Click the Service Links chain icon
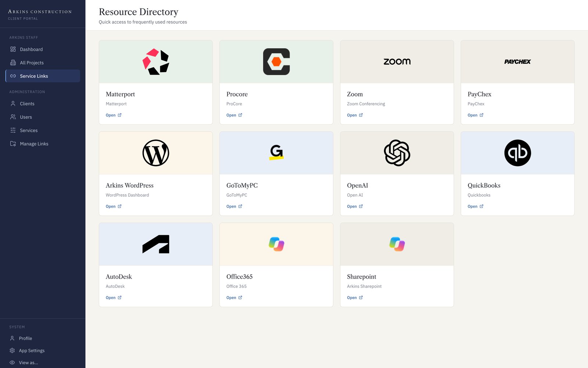The height and width of the screenshot is (368, 588). (x=13, y=76)
